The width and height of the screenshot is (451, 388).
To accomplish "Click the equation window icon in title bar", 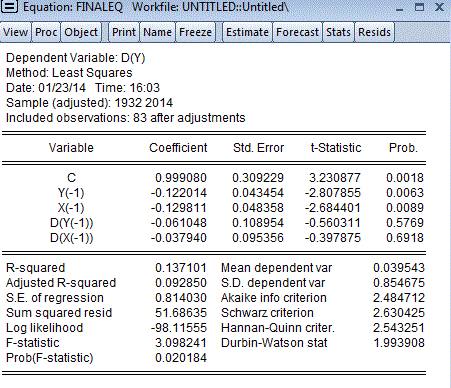I will (x=9, y=6).
